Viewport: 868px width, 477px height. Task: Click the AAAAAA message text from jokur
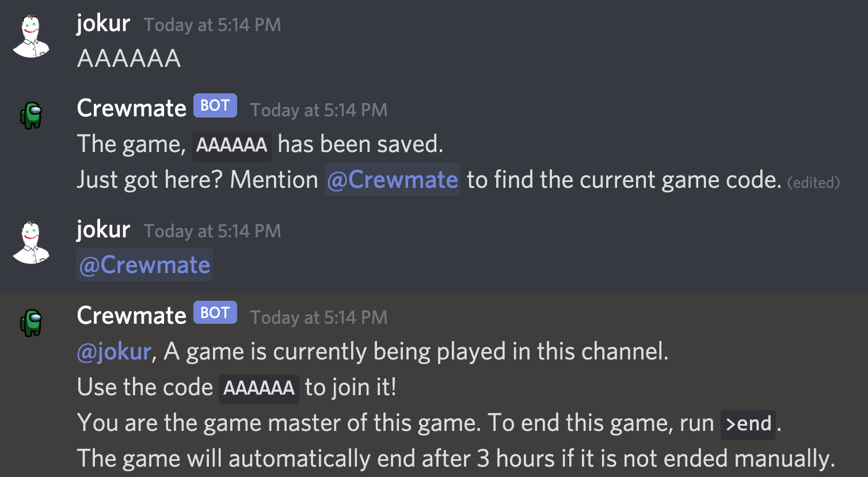pos(128,58)
